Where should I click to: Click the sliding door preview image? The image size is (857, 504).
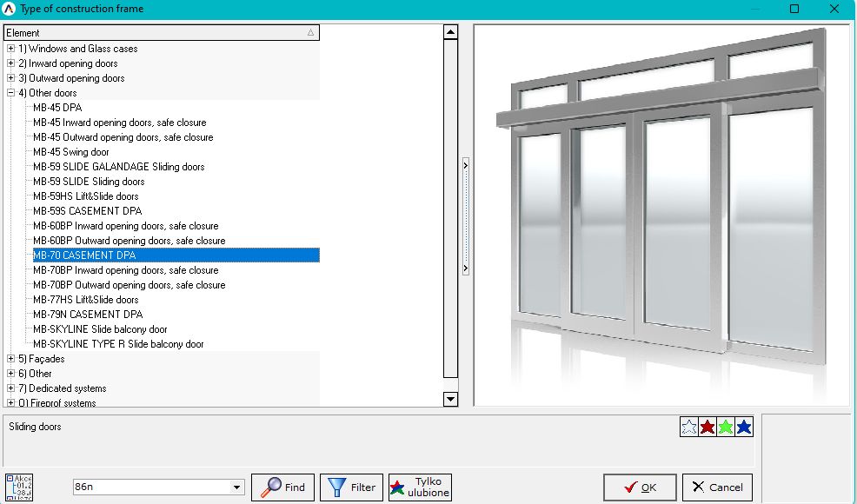click(661, 213)
